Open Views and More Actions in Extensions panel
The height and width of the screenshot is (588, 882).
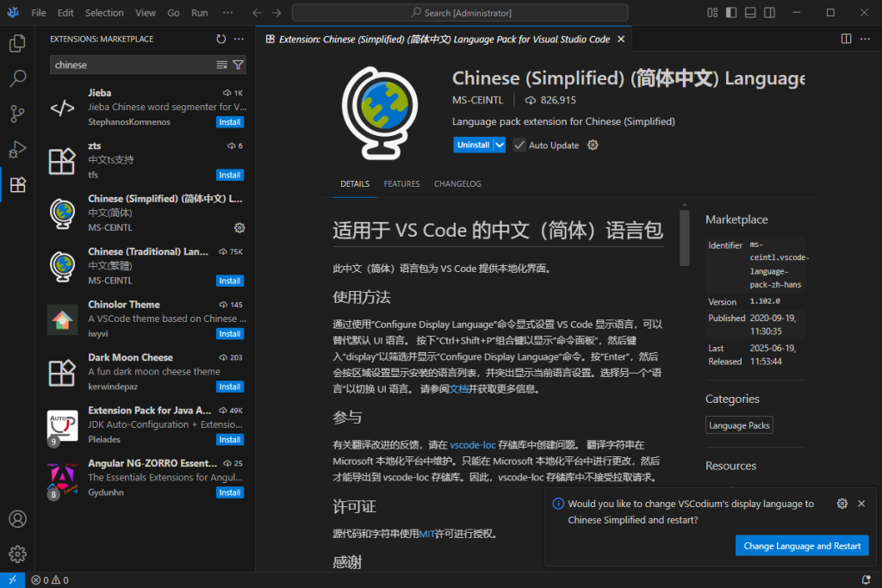239,39
